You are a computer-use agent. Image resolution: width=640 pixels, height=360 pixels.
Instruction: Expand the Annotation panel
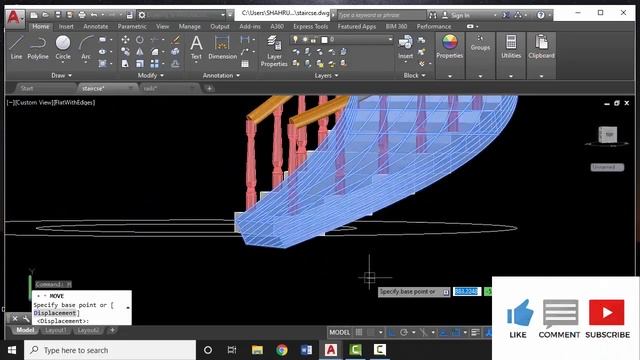click(x=221, y=76)
